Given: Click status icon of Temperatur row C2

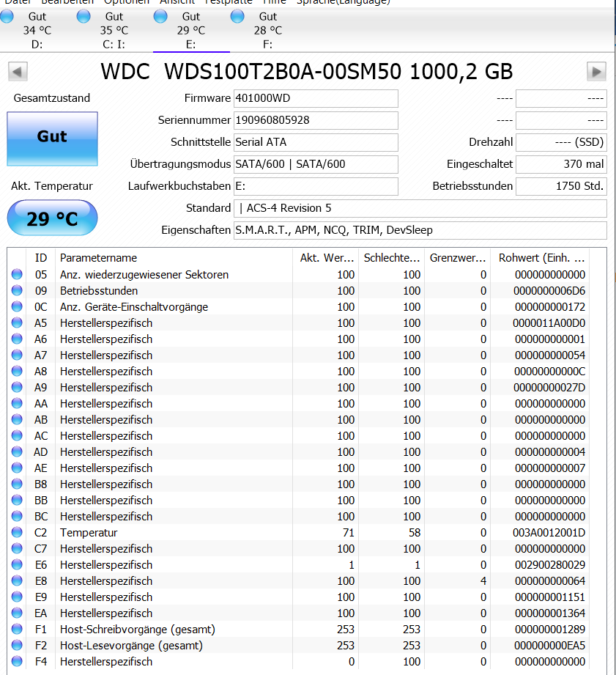Looking at the screenshot, I should 17,533.
